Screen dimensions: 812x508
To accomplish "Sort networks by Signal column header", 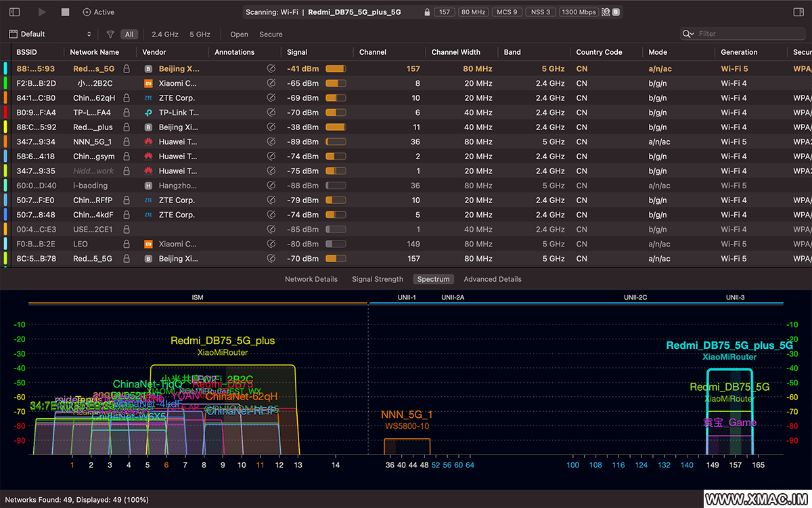I will [297, 52].
